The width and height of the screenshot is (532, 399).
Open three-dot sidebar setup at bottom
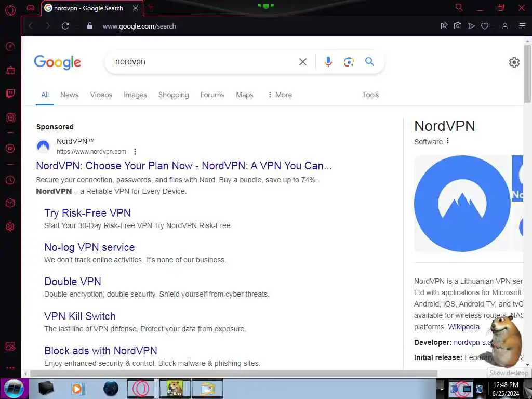coord(10,367)
